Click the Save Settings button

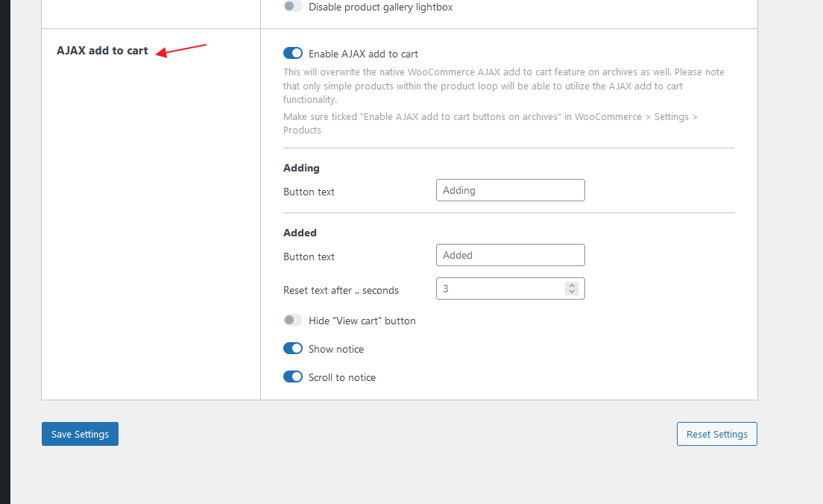[80, 433]
